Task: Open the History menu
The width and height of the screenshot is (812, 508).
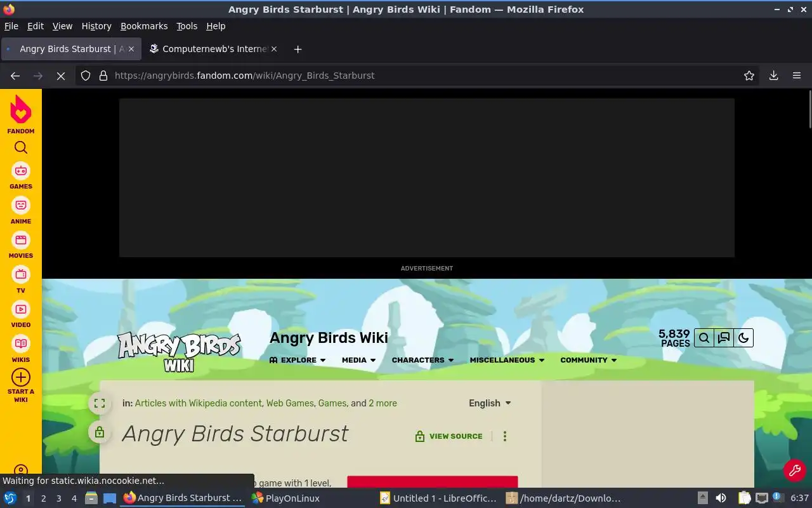Action: [96, 26]
